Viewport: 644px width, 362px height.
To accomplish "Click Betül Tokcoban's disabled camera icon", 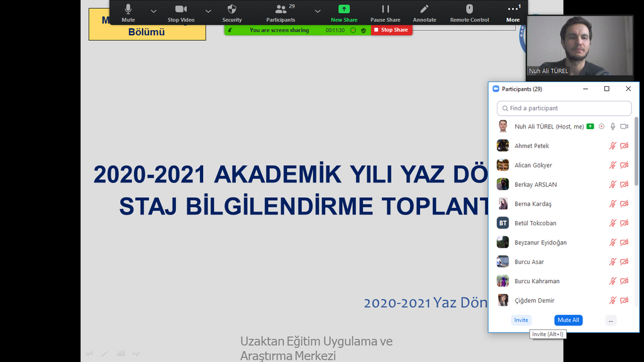I will [625, 223].
